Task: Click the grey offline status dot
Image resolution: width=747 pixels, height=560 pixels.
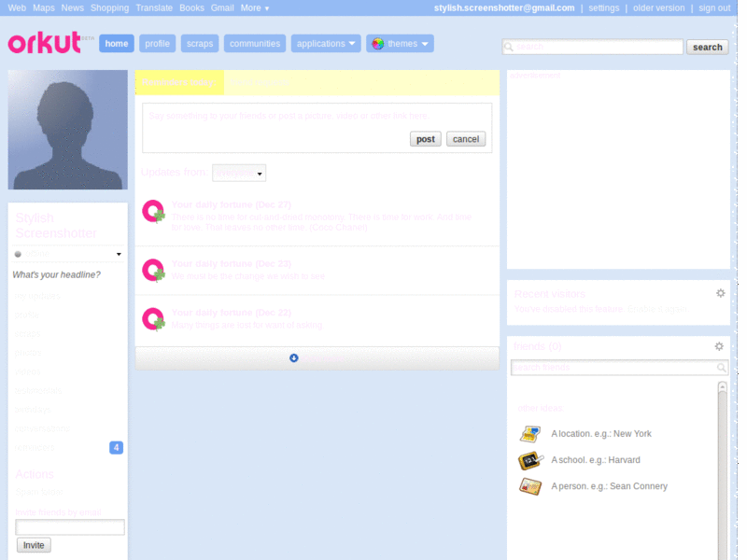Action: tap(18, 254)
